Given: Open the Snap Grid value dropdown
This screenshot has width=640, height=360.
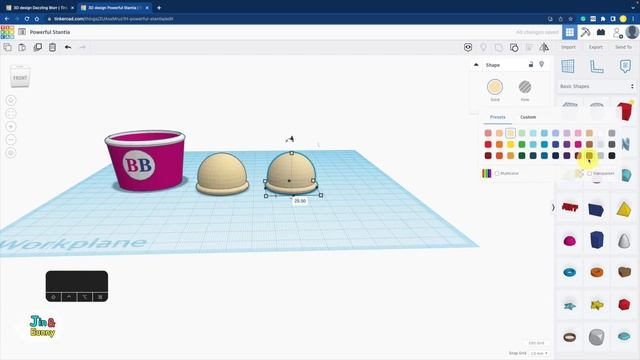Looking at the screenshot, I should [x=539, y=353].
